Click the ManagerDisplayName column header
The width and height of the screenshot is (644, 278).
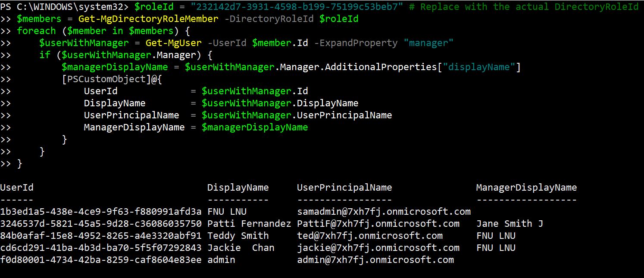click(x=526, y=188)
